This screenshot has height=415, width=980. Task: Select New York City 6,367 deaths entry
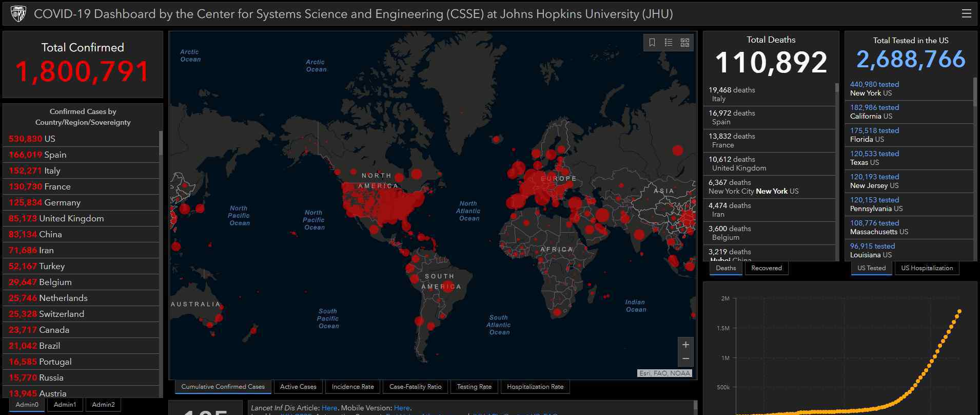(769, 187)
